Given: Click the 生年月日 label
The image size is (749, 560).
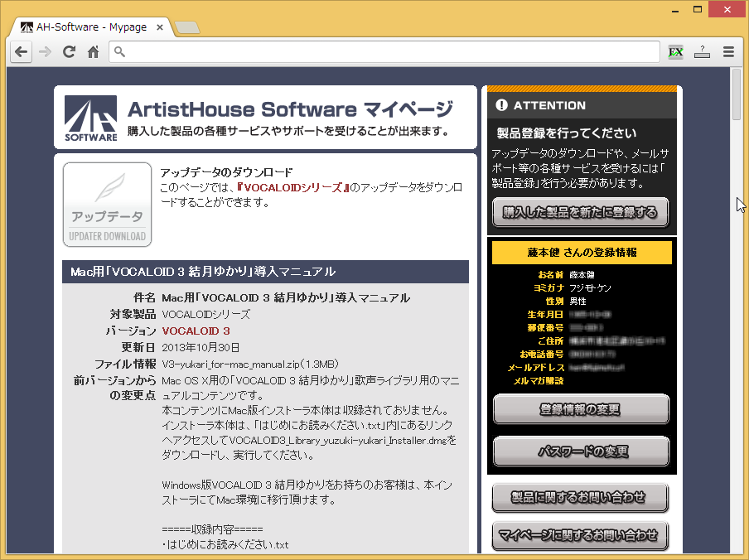Looking at the screenshot, I should pyautogui.click(x=545, y=315).
